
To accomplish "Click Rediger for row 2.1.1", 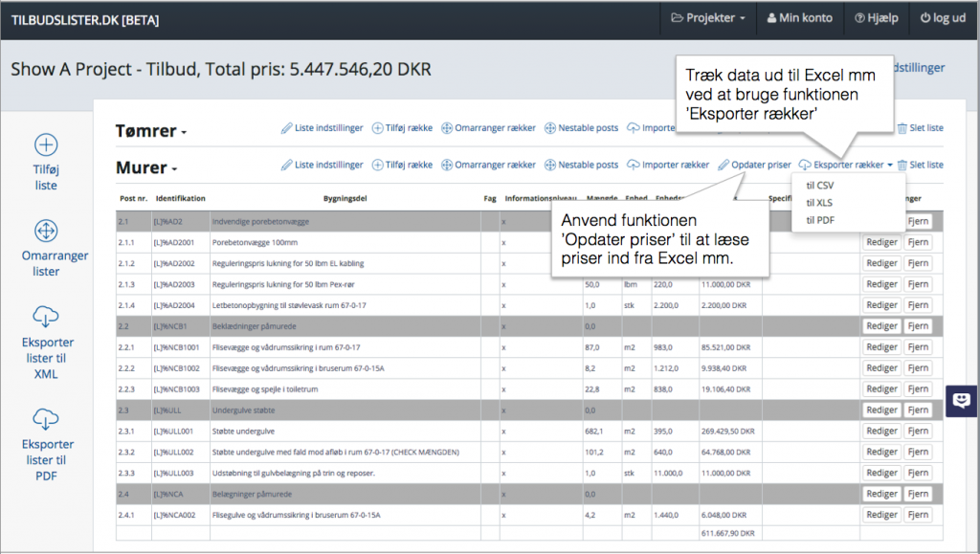I will (x=881, y=242).
